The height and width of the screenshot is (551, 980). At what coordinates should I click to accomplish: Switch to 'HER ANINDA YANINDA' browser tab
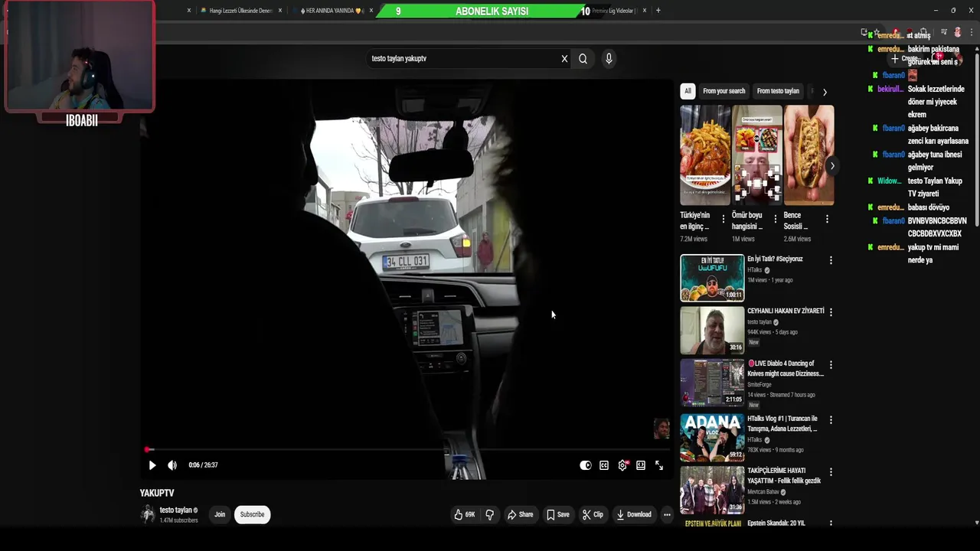(x=332, y=11)
